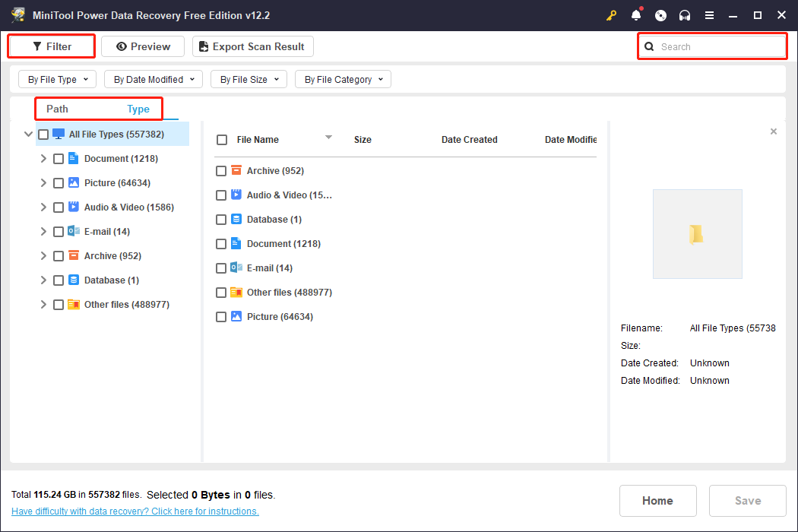Viewport: 798px width, 532px height.
Task: Switch to the Type tab
Action: [x=138, y=109]
